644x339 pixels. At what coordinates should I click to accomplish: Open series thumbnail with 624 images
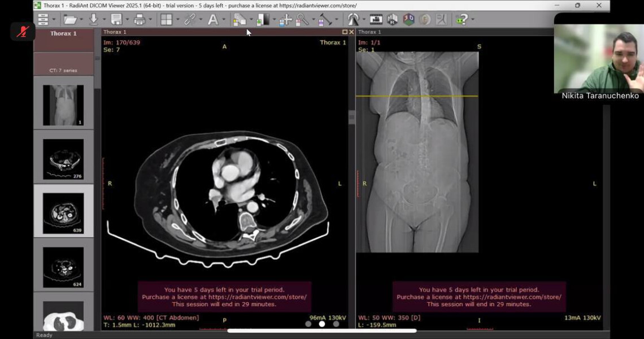[x=63, y=267]
